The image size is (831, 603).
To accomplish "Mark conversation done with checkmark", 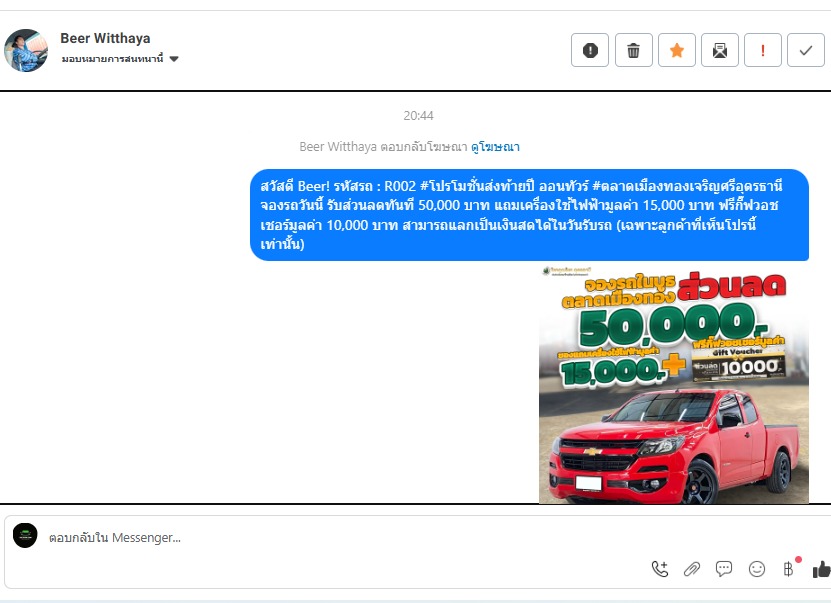I will pyautogui.click(x=806, y=50).
